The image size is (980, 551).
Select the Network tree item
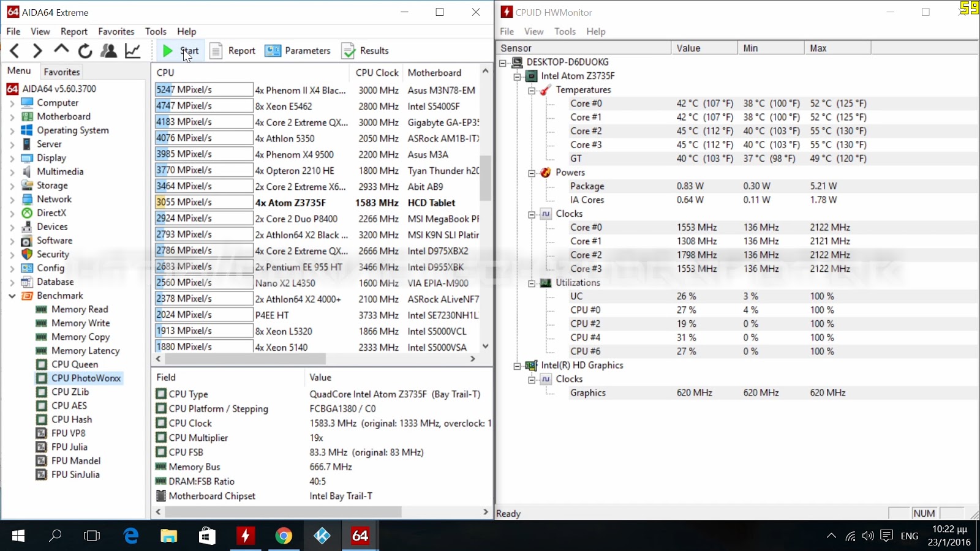coord(54,199)
